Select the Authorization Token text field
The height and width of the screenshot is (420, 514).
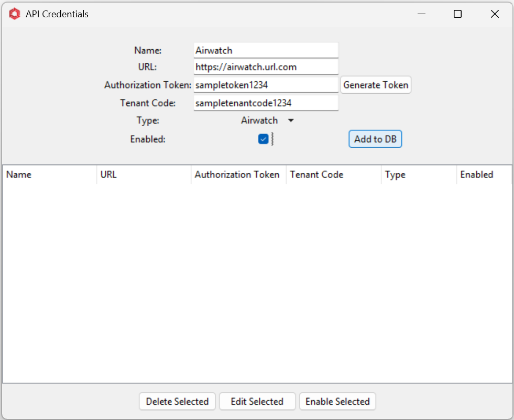[x=266, y=84]
